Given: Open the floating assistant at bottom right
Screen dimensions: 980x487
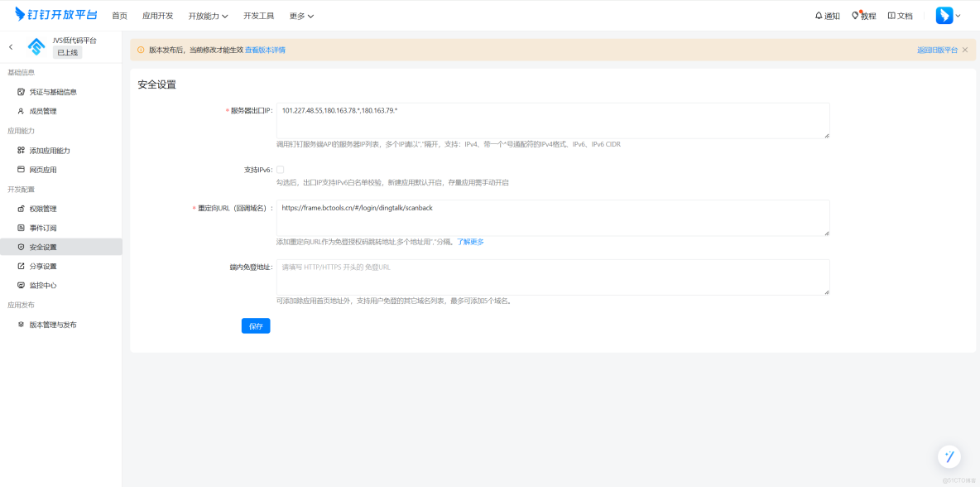Looking at the screenshot, I should click(949, 456).
